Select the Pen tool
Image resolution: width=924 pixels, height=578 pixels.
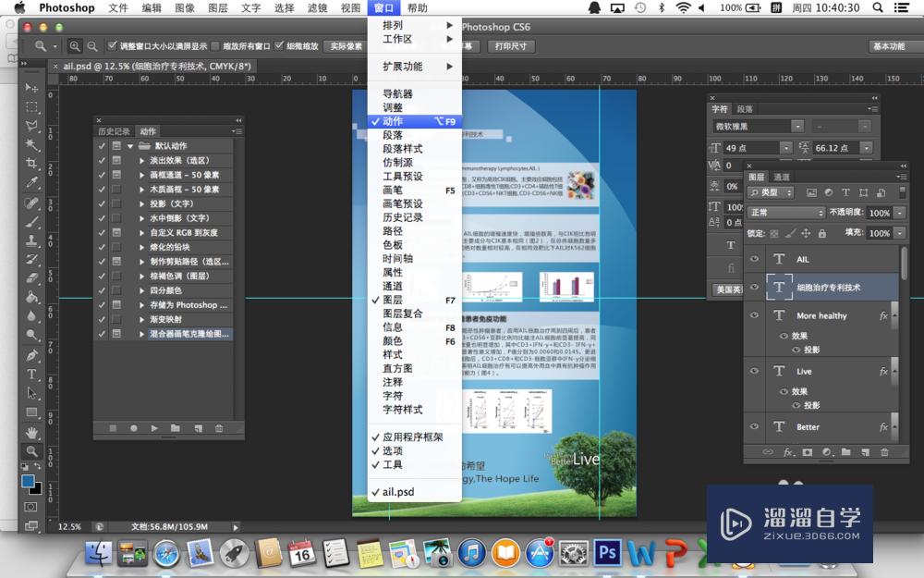click(32, 355)
